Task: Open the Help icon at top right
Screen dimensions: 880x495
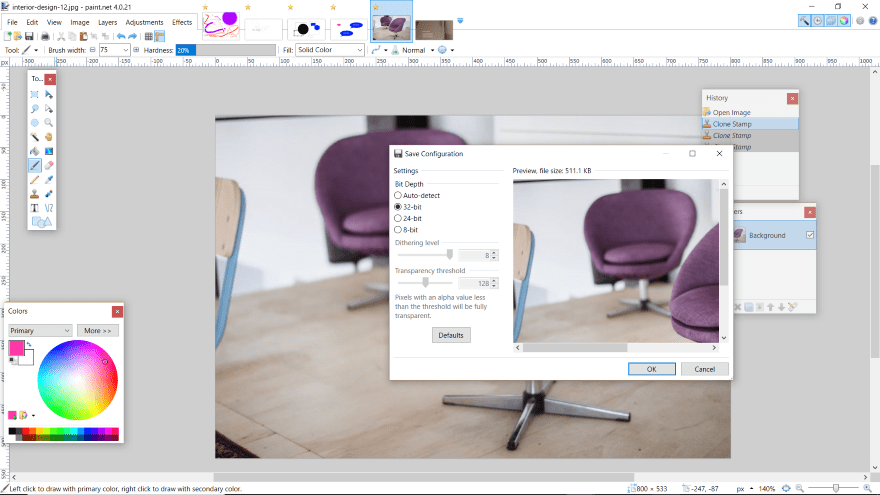Action: (x=873, y=21)
